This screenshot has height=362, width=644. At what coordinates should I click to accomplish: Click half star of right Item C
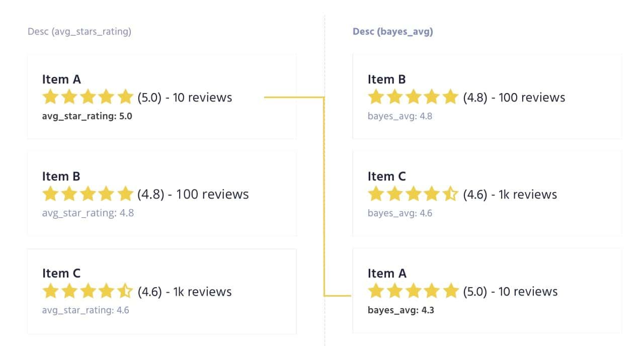(450, 194)
